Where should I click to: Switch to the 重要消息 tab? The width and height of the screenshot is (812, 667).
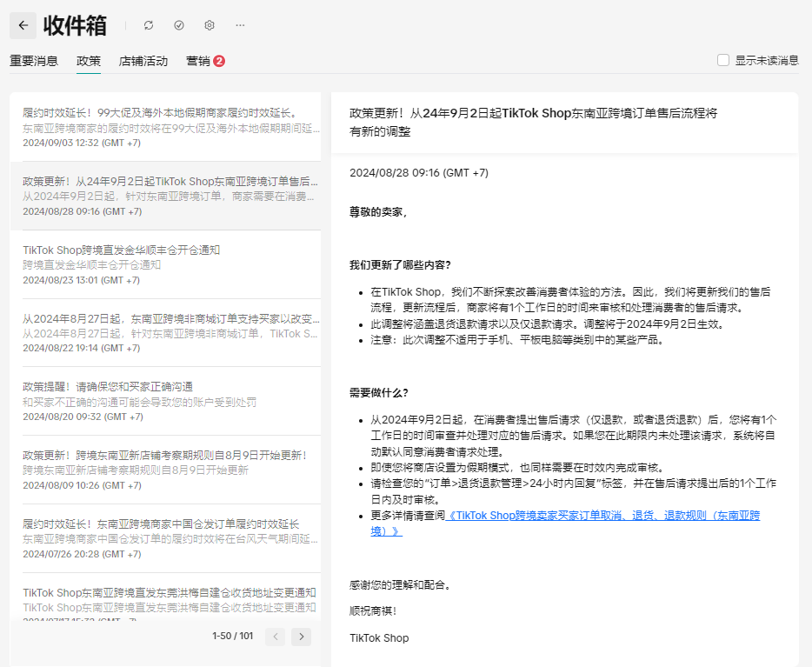(34, 61)
